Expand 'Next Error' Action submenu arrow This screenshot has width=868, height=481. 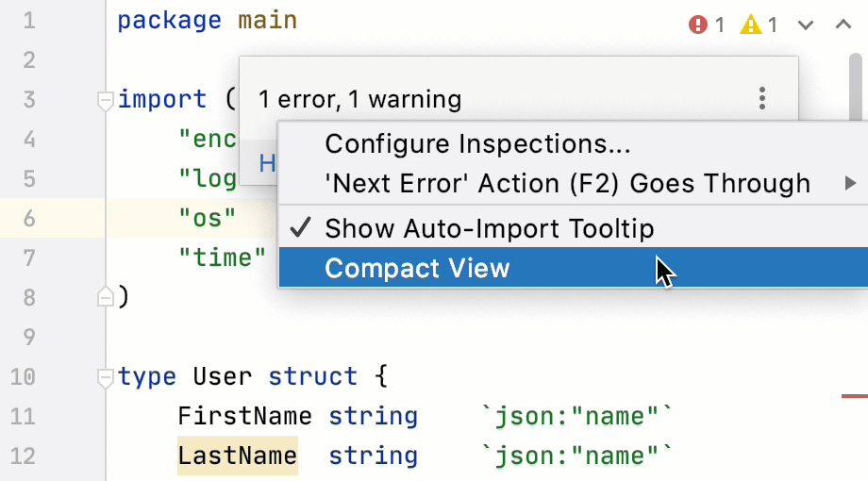coord(850,183)
